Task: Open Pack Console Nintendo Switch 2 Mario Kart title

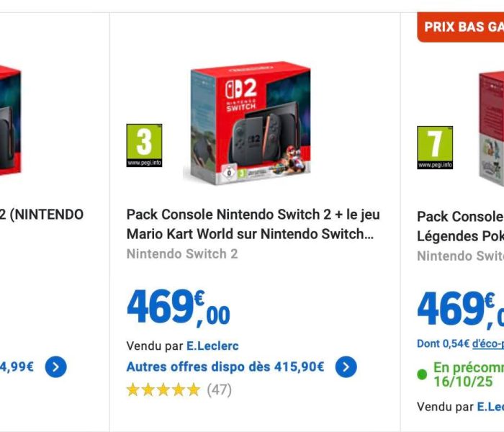Action: click(x=253, y=224)
